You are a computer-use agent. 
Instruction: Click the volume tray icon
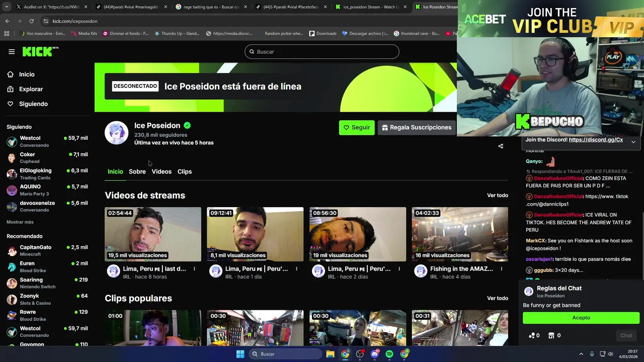611,354
